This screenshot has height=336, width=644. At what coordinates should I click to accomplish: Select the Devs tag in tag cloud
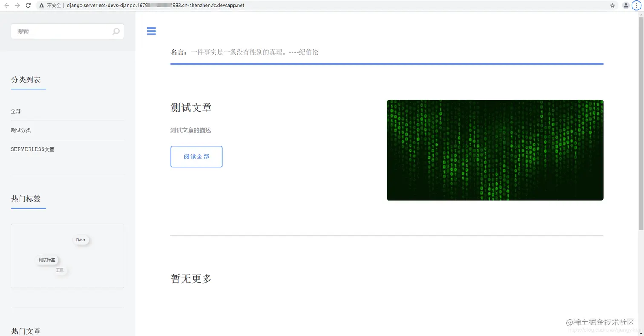[80, 240]
